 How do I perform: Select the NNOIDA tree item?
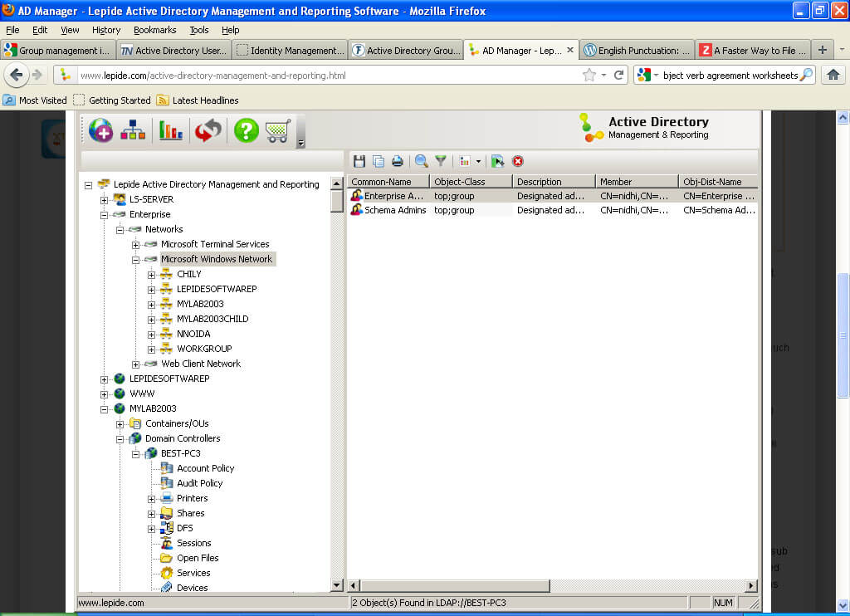pyautogui.click(x=193, y=334)
